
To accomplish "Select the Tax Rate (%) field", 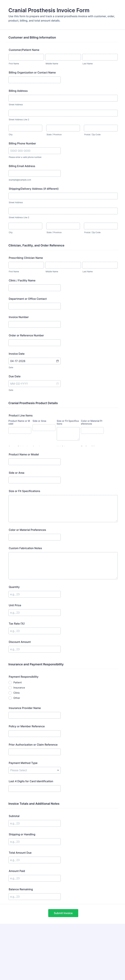I will [34, 631].
